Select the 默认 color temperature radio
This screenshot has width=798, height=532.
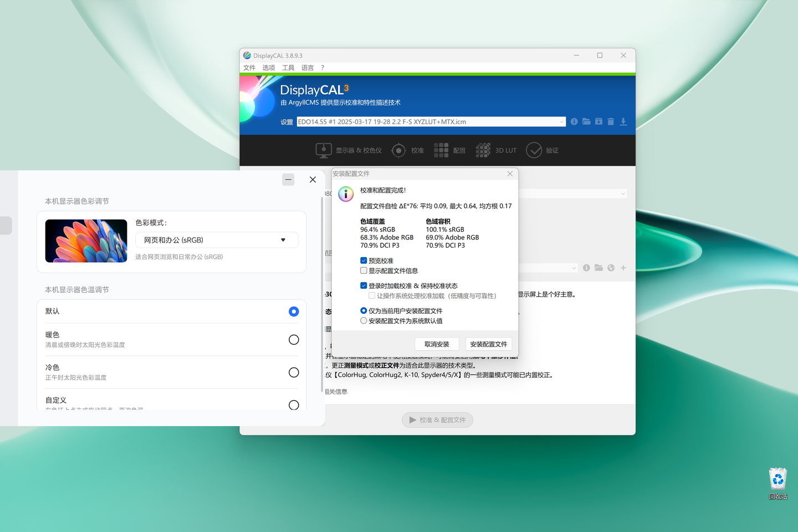click(x=294, y=311)
